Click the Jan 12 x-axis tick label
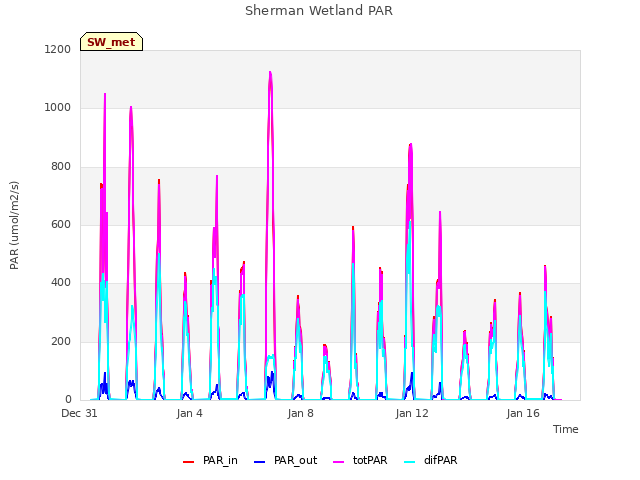 tap(412, 413)
